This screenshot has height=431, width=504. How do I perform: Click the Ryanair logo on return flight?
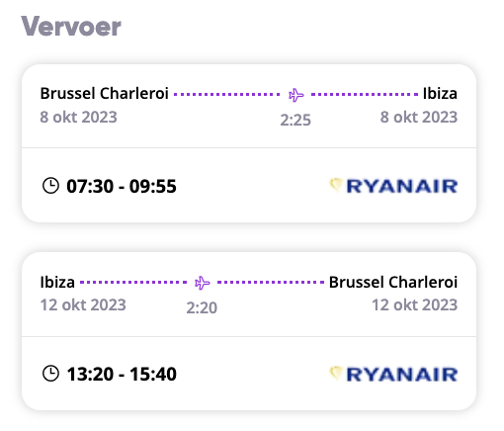[x=393, y=374]
